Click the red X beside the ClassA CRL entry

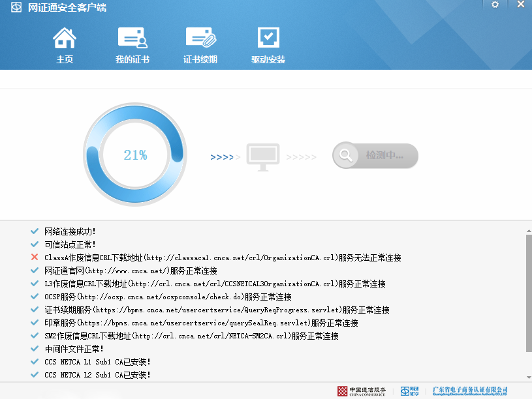[35, 258]
